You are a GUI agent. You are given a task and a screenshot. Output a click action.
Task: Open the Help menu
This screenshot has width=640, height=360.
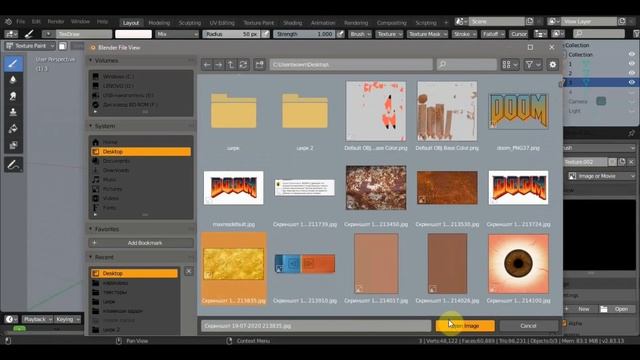tap(102, 22)
